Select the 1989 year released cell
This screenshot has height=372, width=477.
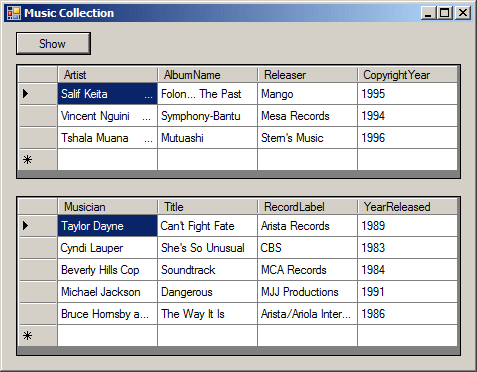tap(407, 226)
